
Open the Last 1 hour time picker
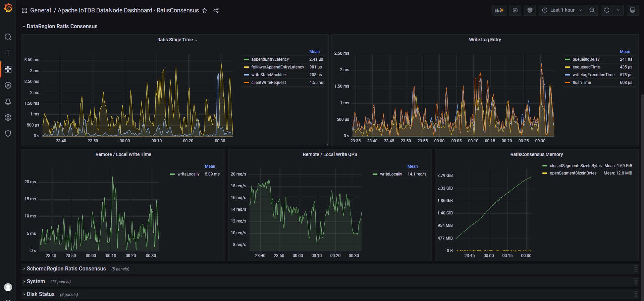coord(562,10)
